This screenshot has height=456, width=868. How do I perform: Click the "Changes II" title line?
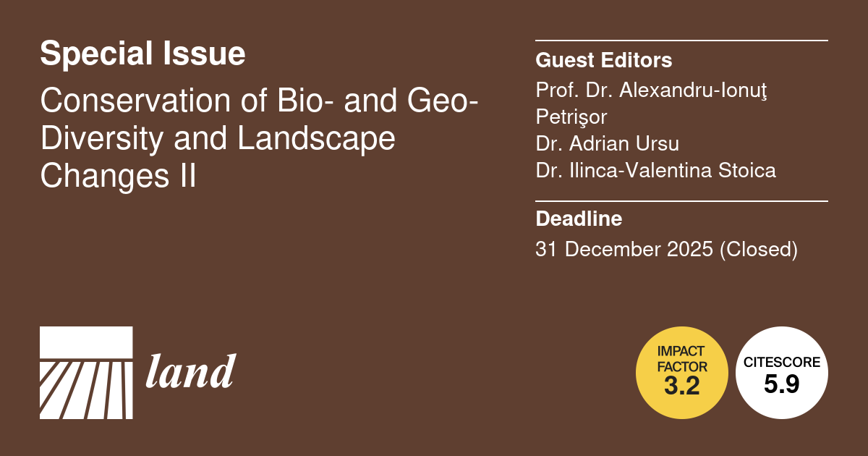pos(118,176)
